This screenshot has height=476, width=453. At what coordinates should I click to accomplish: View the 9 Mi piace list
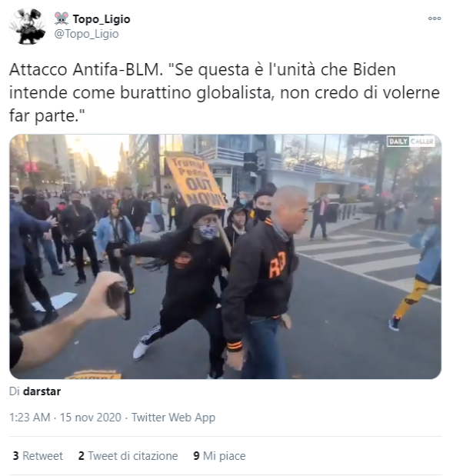tap(219, 456)
